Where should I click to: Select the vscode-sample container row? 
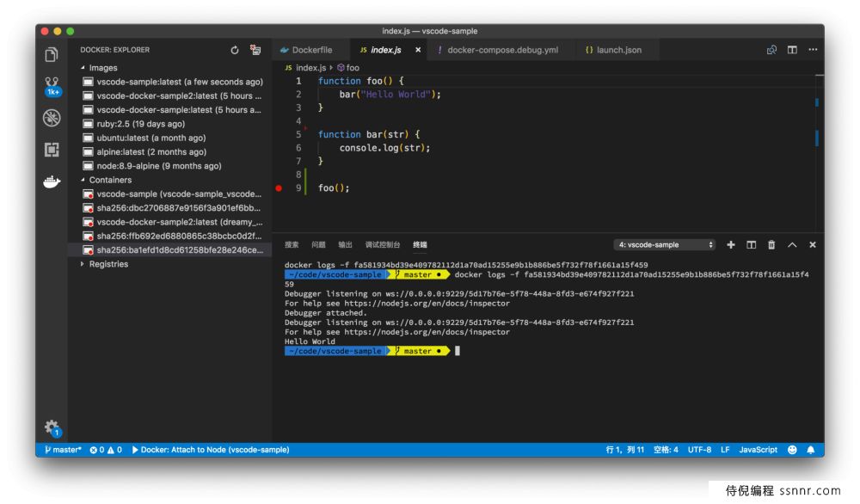[170, 194]
